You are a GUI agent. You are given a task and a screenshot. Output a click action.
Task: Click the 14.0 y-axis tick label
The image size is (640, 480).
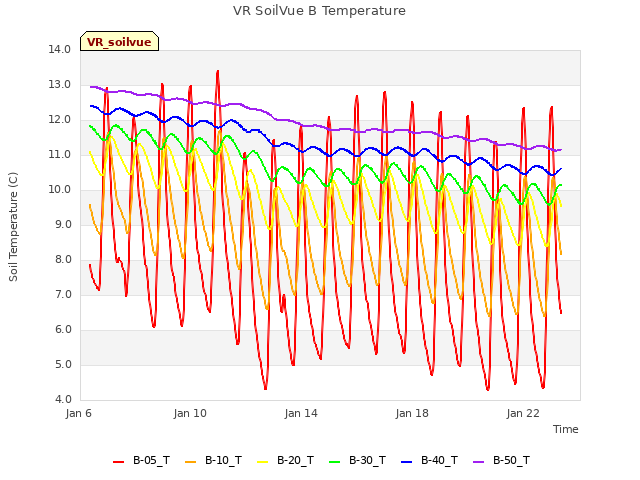tap(60, 49)
